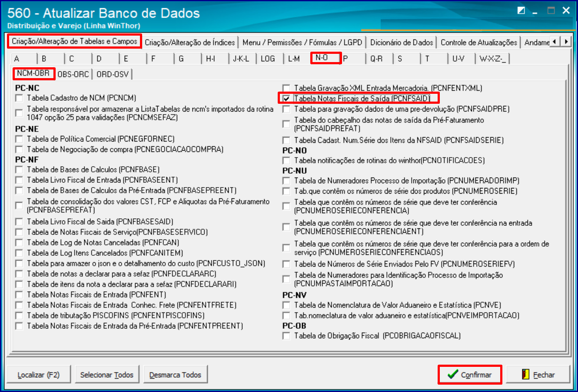Viewport: 578px width, 392px height.
Task: Tick Tab.nomeclatura de valor aduaneiro (PCNVEIMPORTACAO)
Action: (x=286, y=316)
